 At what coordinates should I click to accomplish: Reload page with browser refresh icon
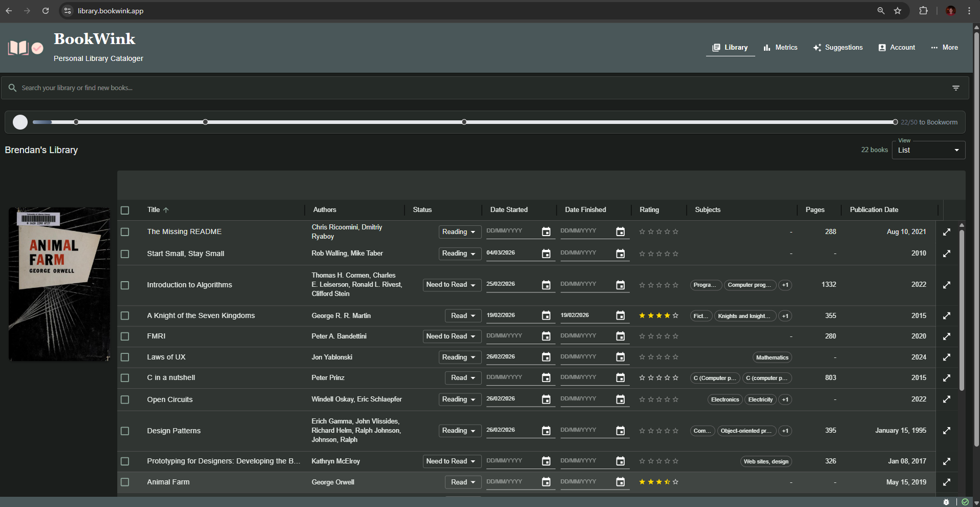coord(46,11)
